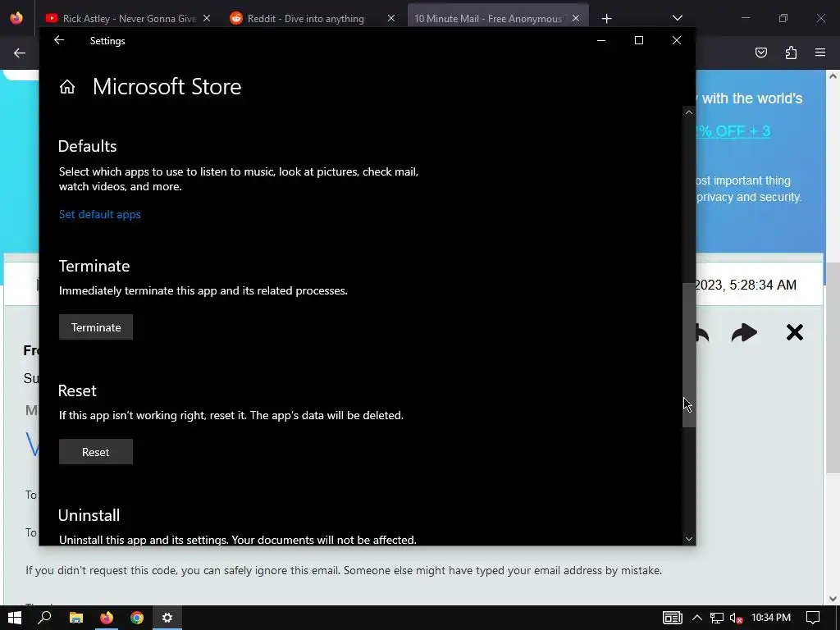Maximize the Settings window
Viewport: 840px width, 630px height.
(x=638, y=40)
